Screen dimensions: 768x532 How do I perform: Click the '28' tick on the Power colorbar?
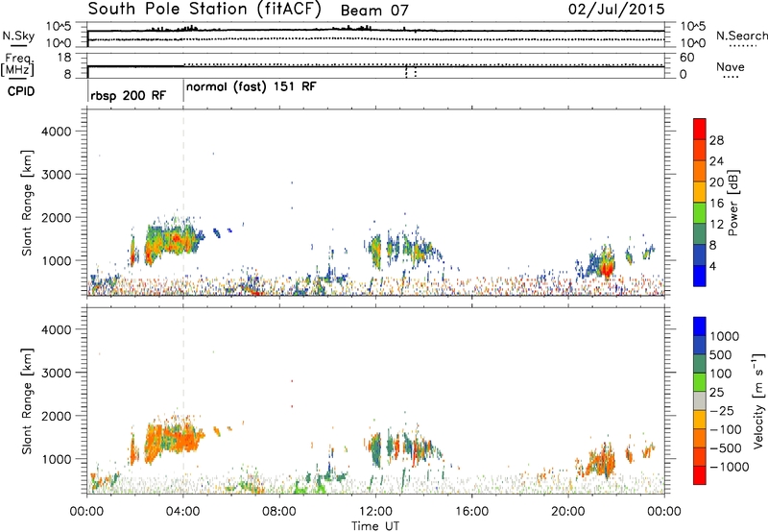[x=716, y=140]
